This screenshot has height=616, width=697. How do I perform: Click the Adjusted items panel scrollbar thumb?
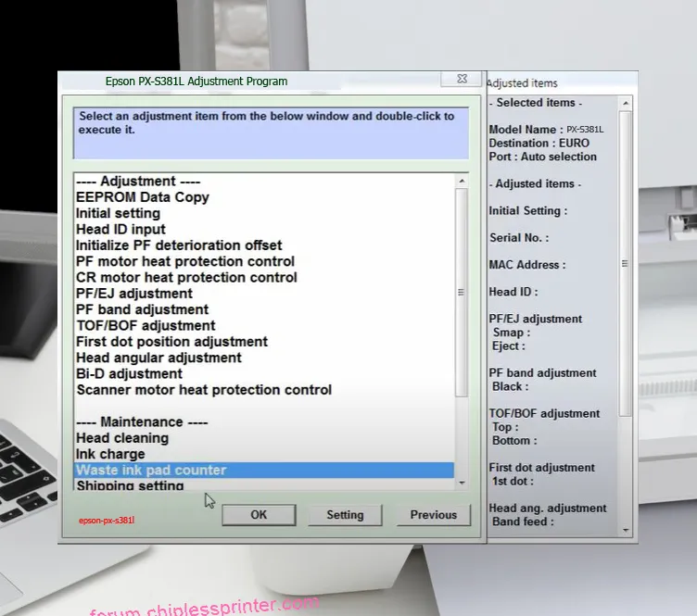tap(625, 263)
